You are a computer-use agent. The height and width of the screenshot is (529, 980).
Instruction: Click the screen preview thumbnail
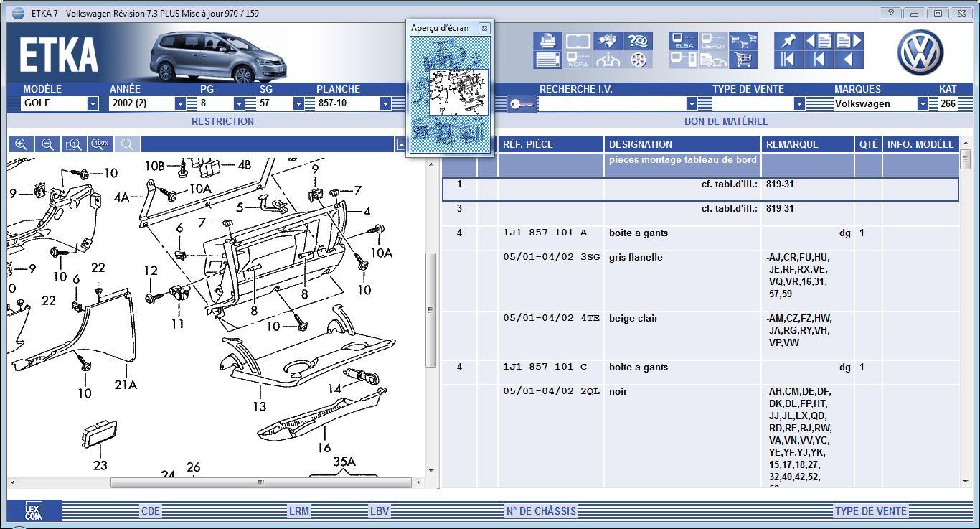(451, 93)
